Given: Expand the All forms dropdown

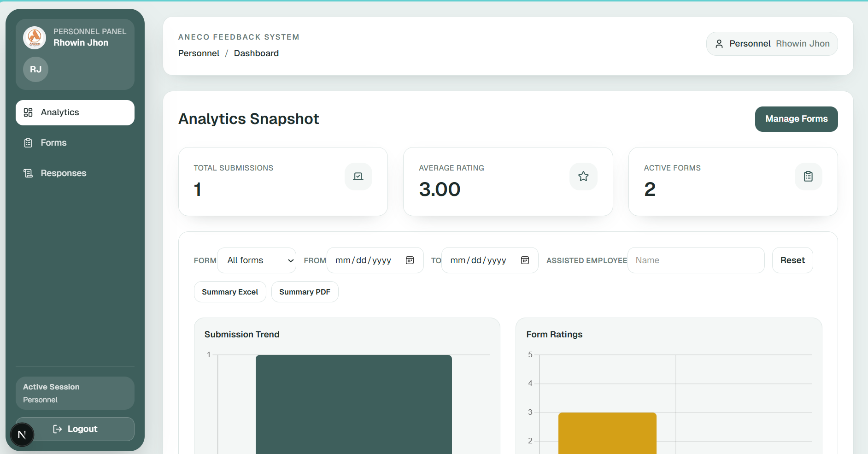Looking at the screenshot, I should (x=257, y=260).
